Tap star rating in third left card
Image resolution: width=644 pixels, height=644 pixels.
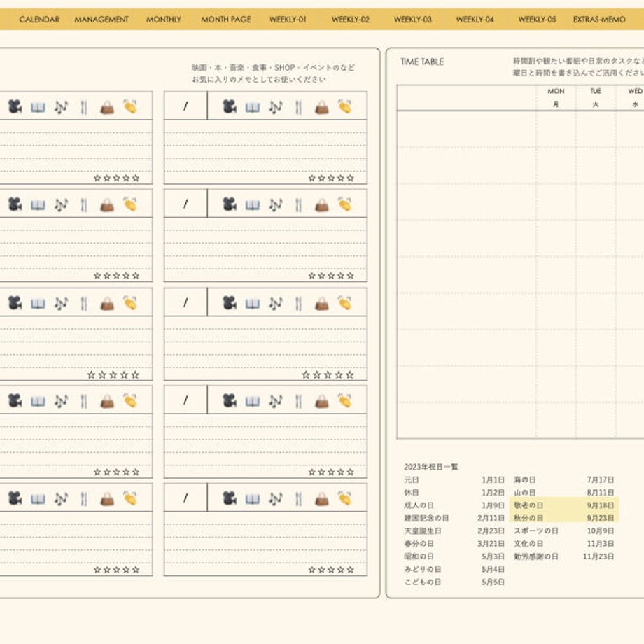(113, 374)
